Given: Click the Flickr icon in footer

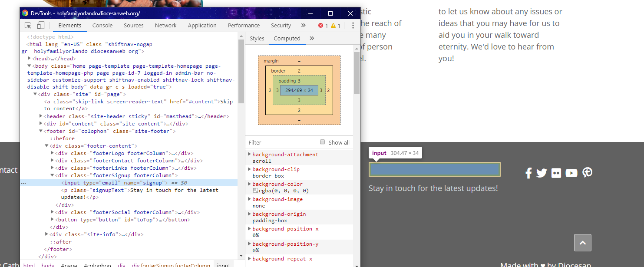Looking at the screenshot, I should [556, 173].
